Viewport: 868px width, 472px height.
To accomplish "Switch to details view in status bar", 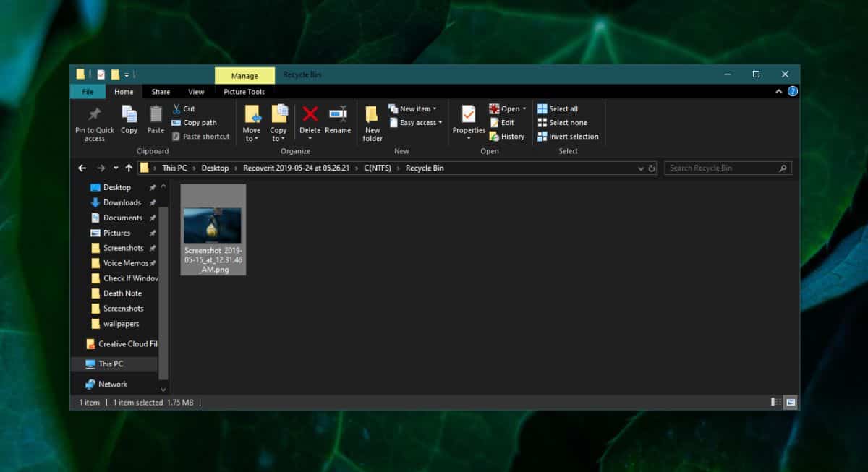I will tap(776, 402).
